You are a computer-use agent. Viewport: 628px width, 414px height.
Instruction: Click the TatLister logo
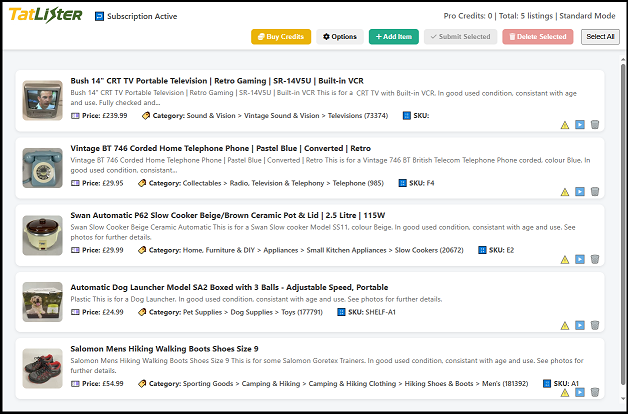[x=45, y=15]
